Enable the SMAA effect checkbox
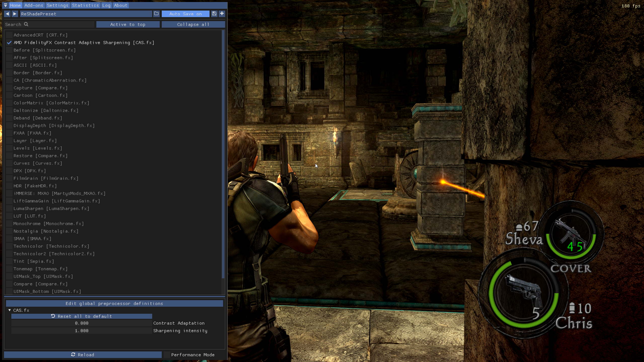The image size is (644, 362). [x=9, y=239]
